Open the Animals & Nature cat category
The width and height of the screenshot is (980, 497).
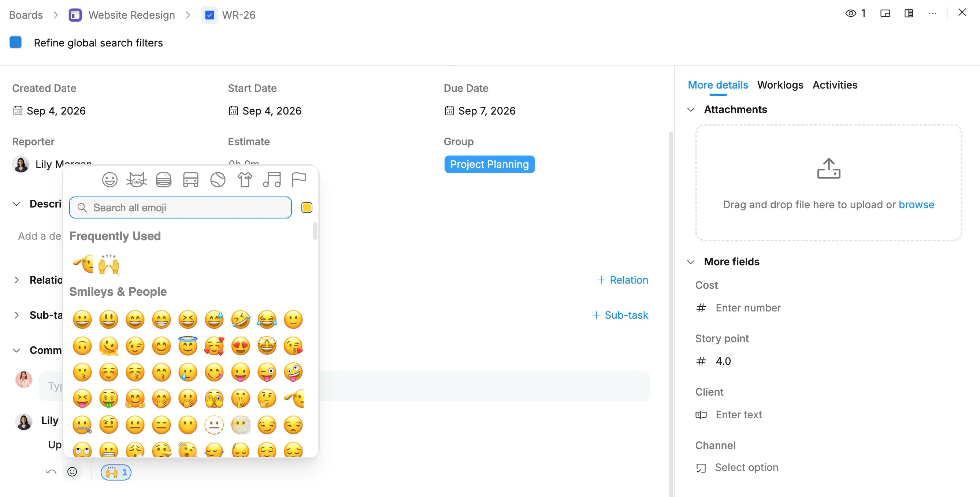point(136,179)
